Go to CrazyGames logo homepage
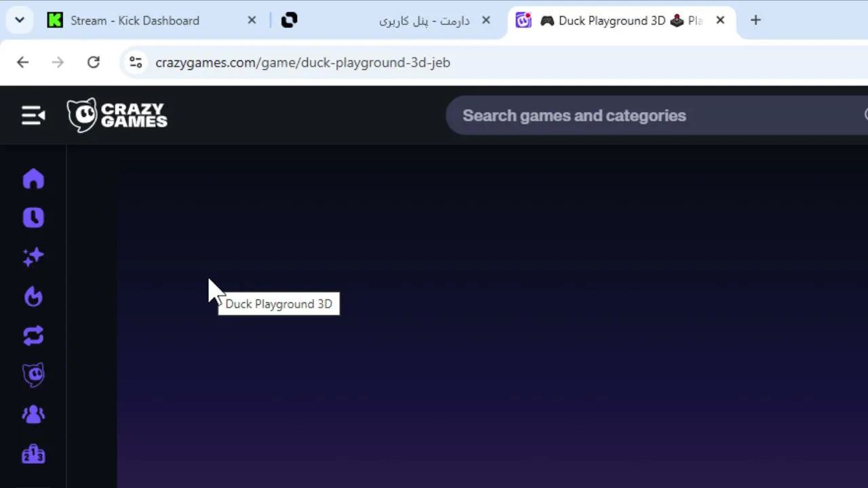Image resolution: width=868 pixels, height=488 pixels. click(x=117, y=115)
